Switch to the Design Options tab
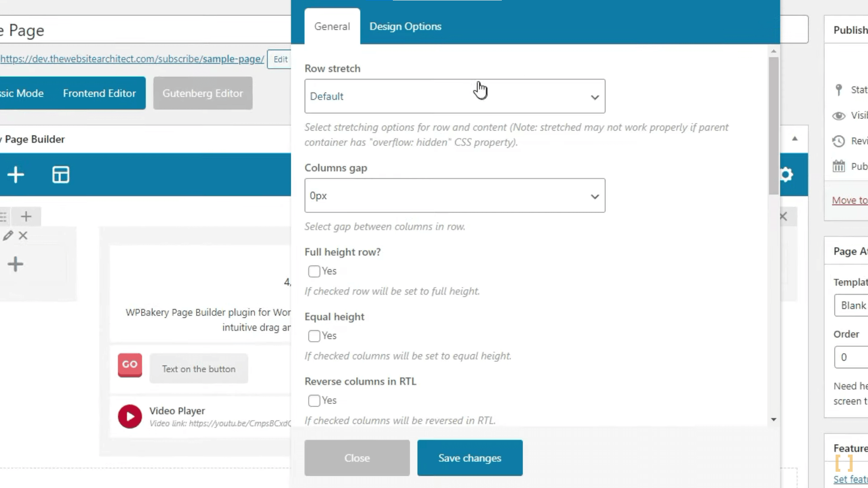The image size is (868, 488). 406,26
